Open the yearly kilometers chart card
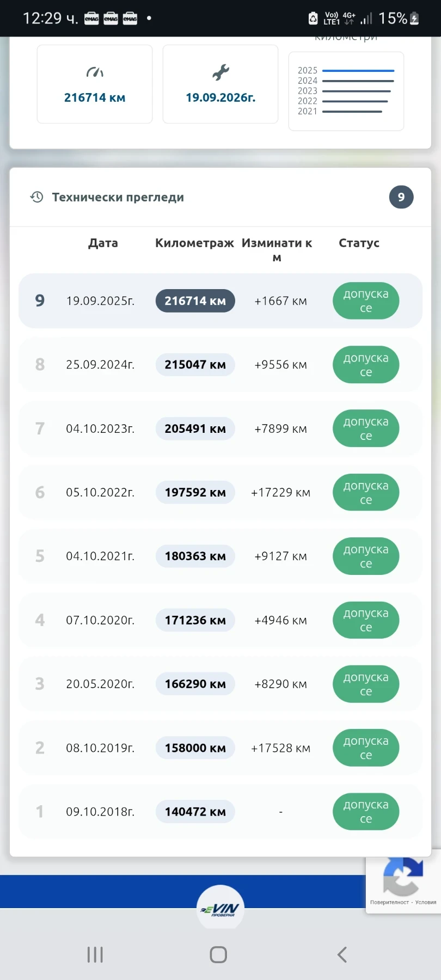This screenshot has width=441, height=980. point(346,91)
